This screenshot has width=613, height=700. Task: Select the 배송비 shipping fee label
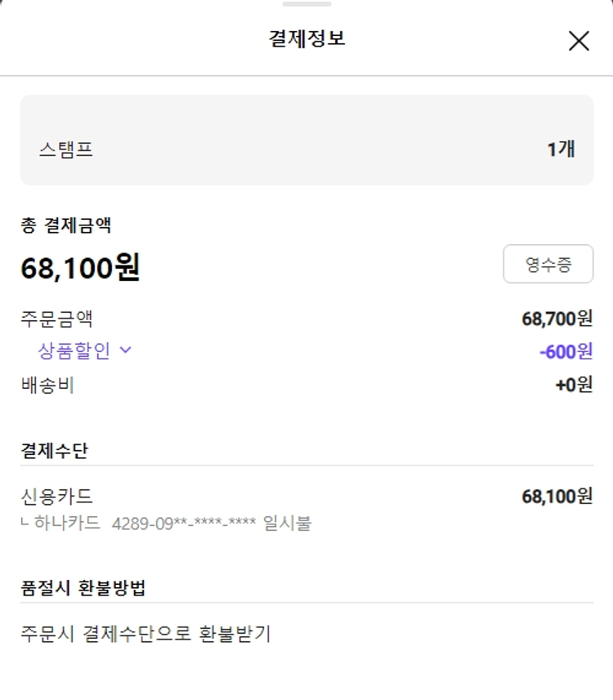(x=47, y=385)
